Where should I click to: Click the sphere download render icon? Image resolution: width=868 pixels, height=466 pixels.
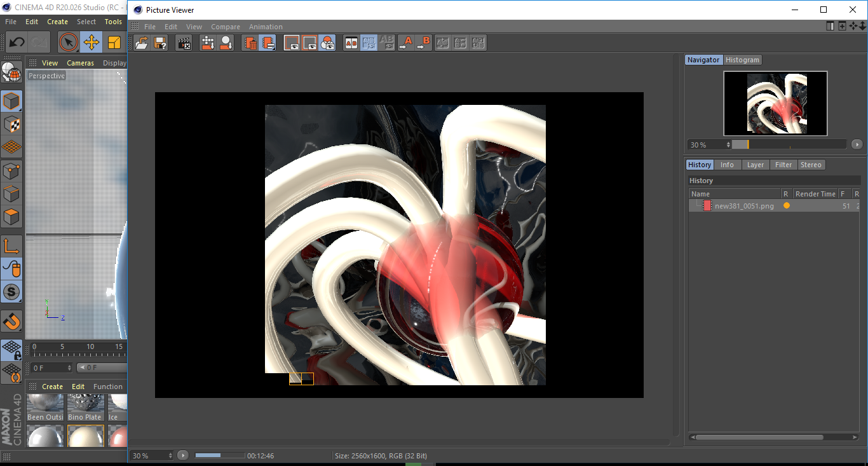pyautogui.click(x=226, y=43)
